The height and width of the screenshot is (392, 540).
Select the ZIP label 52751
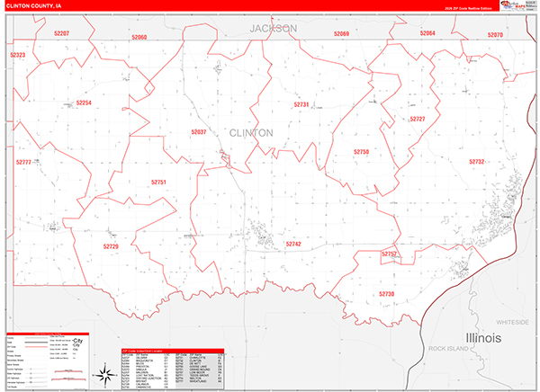[158, 183]
